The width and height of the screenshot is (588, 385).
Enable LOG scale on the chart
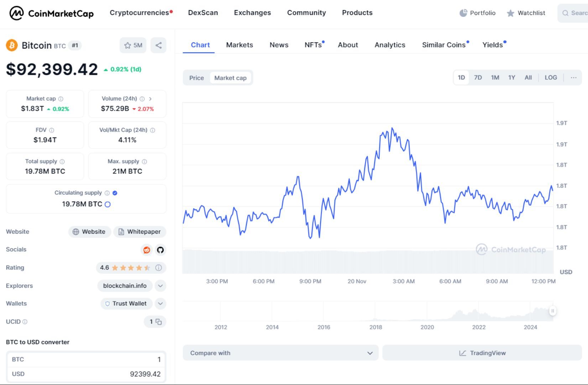551,77
